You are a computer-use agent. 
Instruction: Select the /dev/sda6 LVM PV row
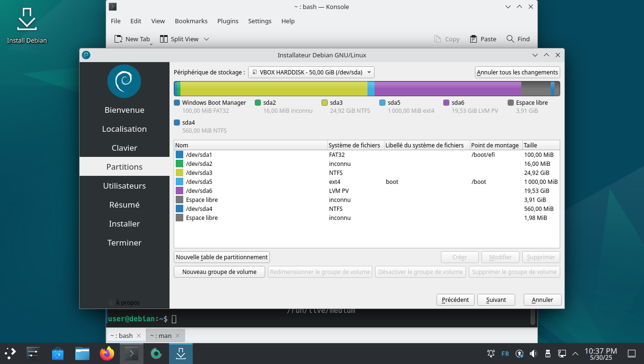(x=367, y=191)
